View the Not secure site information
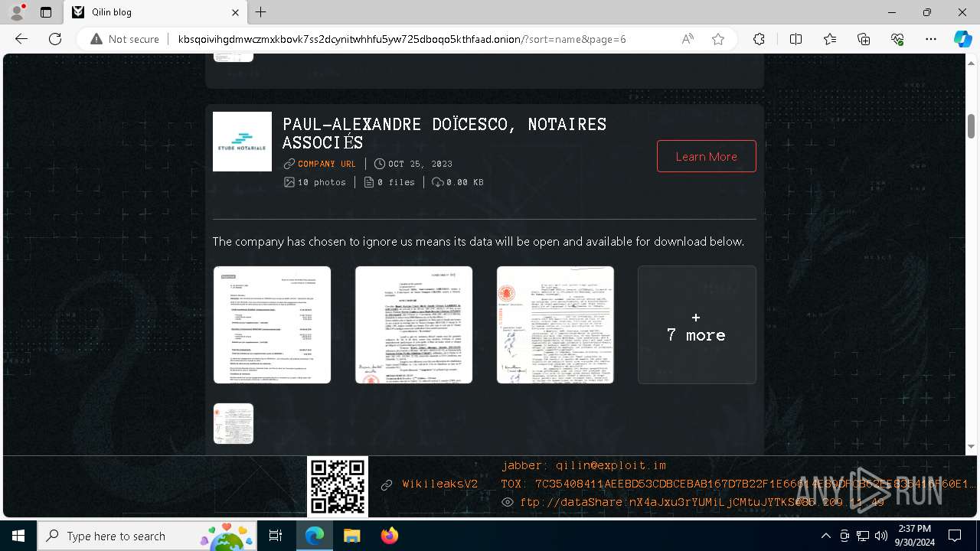Screen dimensions: 980x551 (125, 39)
